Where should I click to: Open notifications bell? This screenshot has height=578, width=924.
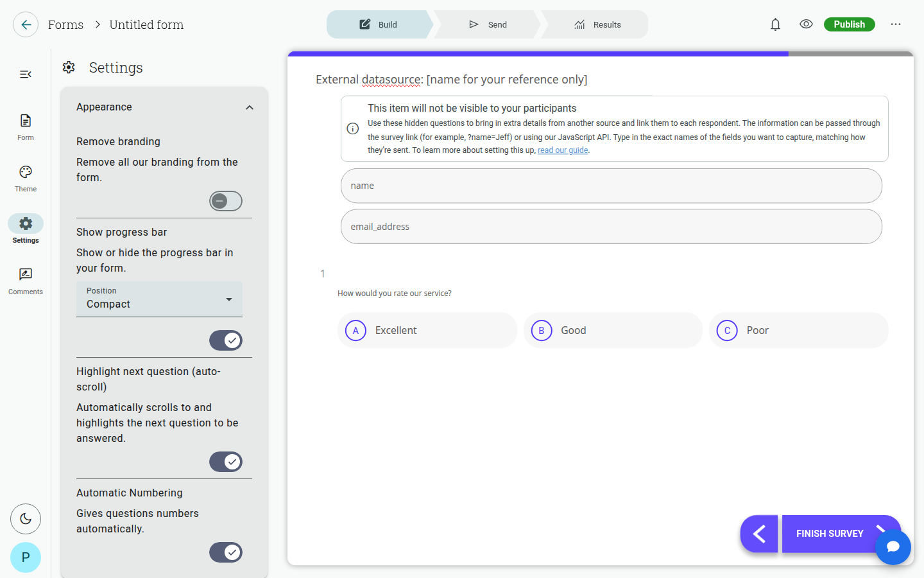[x=775, y=24]
